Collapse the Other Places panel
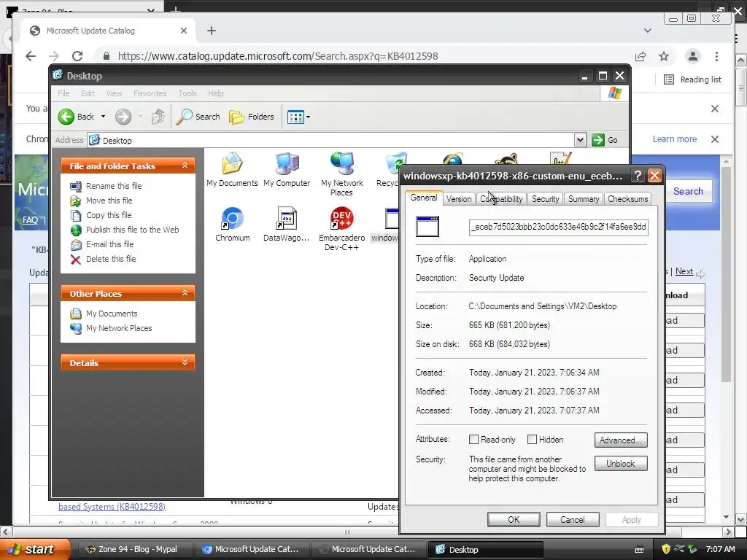The image size is (747, 560). click(185, 293)
